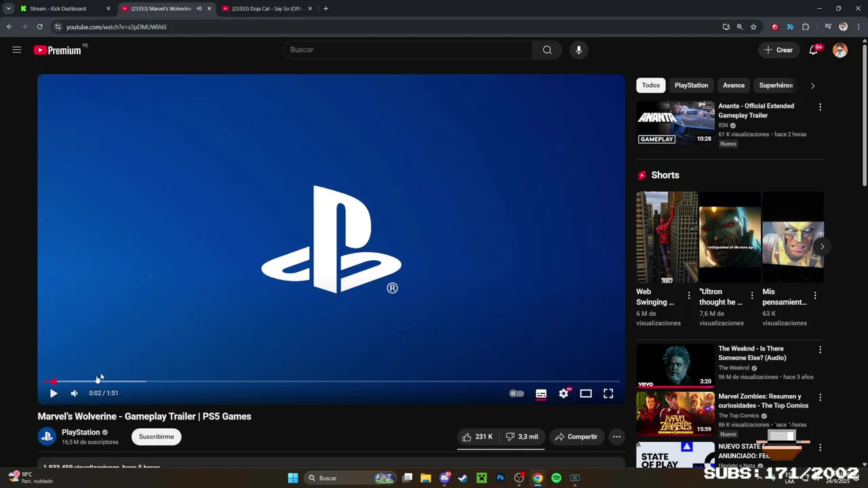This screenshot has height=488, width=868.
Task: Reload the current page
Action: pyautogui.click(x=39, y=27)
